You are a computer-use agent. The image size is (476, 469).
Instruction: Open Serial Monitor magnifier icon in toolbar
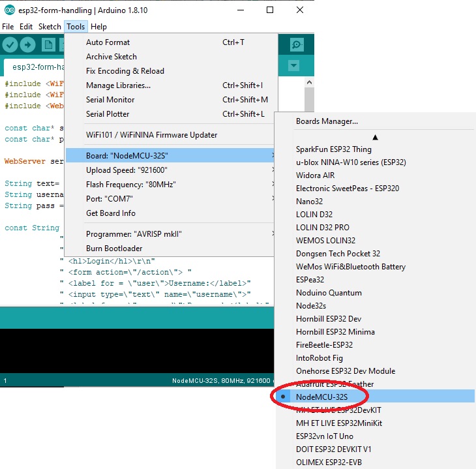click(x=297, y=45)
